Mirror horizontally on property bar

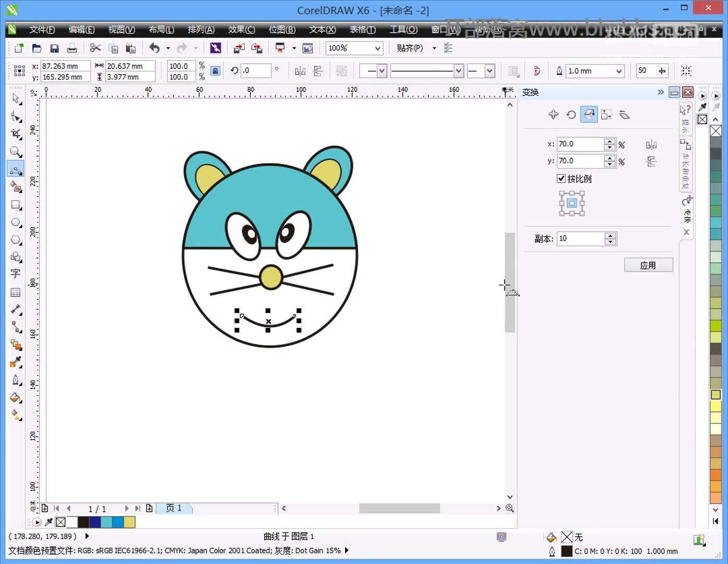pyautogui.click(x=300, y=71)
